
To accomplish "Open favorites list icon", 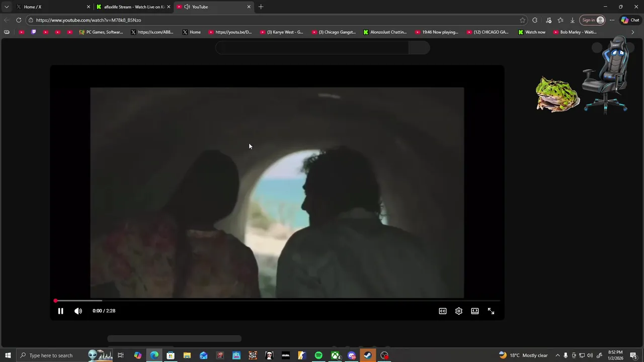I will click(x=560, y=20).
